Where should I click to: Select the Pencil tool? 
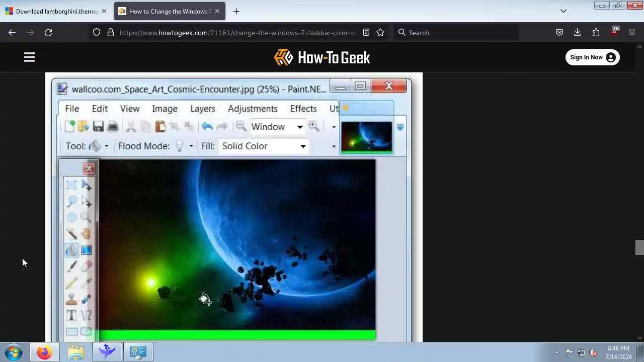click(x=71, y=283)
